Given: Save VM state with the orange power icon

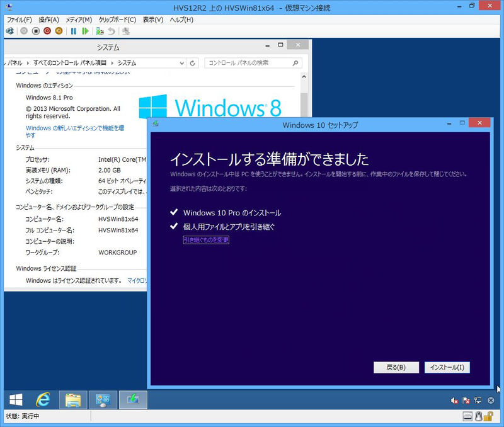Looking at the screenshot, I should (x=59, y=31).
